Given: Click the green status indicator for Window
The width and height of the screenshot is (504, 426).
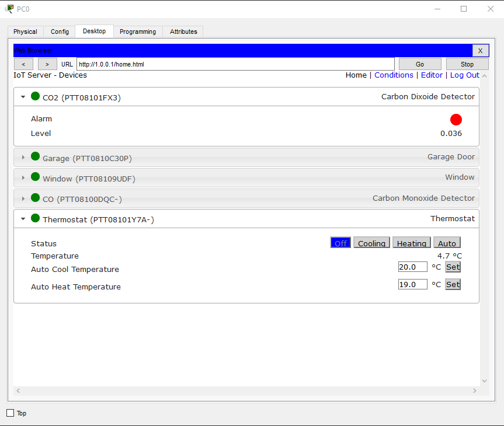Looking at the screenshot, I should coord(34,177).
